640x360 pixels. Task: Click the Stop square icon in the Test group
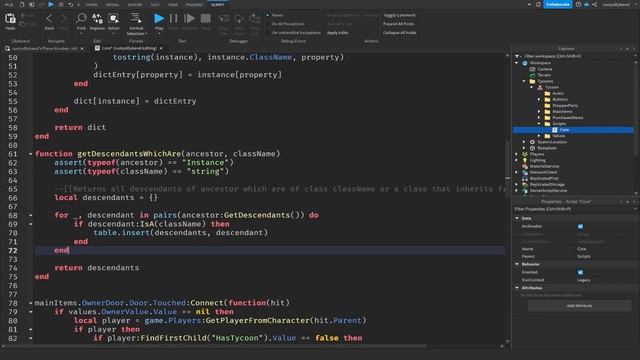coord(206,18)
